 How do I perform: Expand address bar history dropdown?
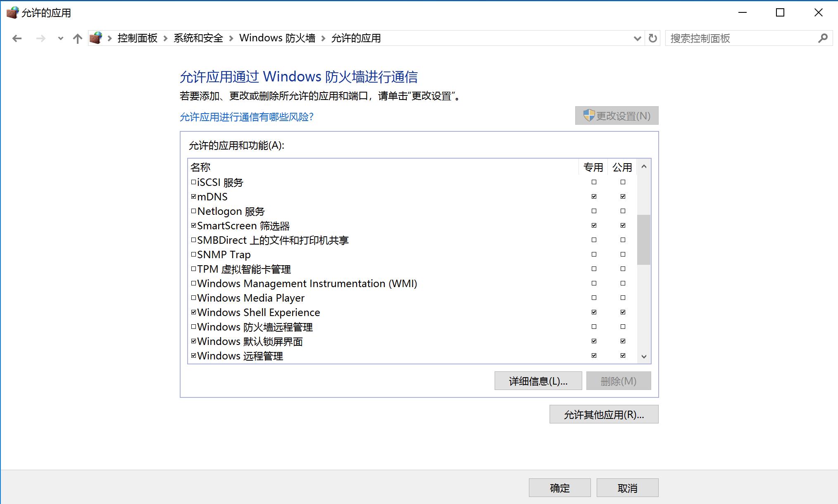(x=637, y=38)
